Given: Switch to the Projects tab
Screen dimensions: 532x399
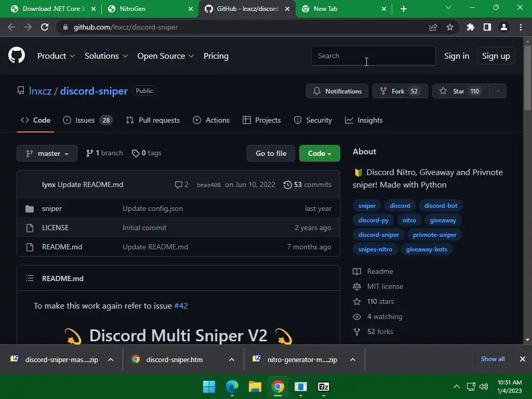Looking at the screenshot, I should (x=262, y=120).
